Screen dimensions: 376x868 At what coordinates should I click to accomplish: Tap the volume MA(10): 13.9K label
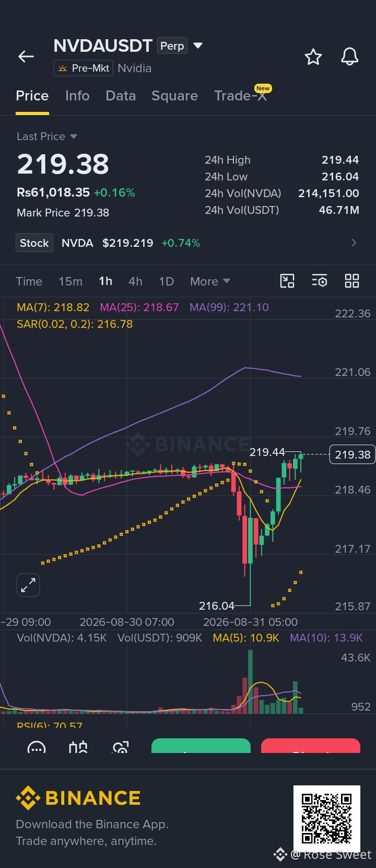click(326, 638)
